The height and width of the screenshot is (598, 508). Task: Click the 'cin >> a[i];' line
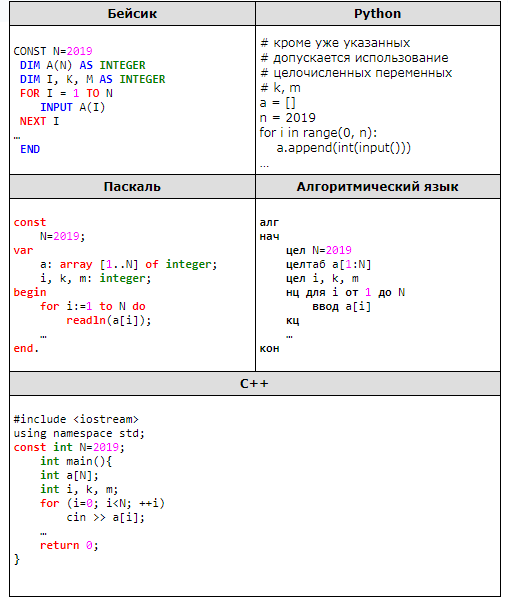point(106,518)
